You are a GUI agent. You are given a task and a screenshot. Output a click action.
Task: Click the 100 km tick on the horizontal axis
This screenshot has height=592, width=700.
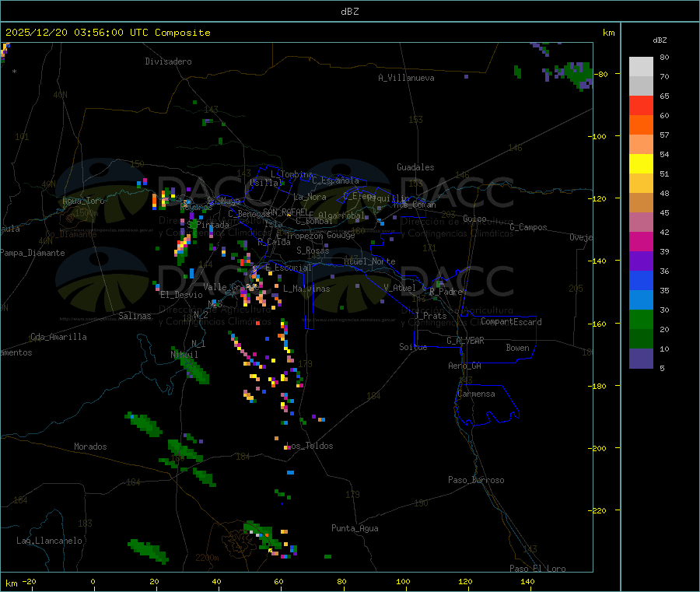click(x=403, y=582)
